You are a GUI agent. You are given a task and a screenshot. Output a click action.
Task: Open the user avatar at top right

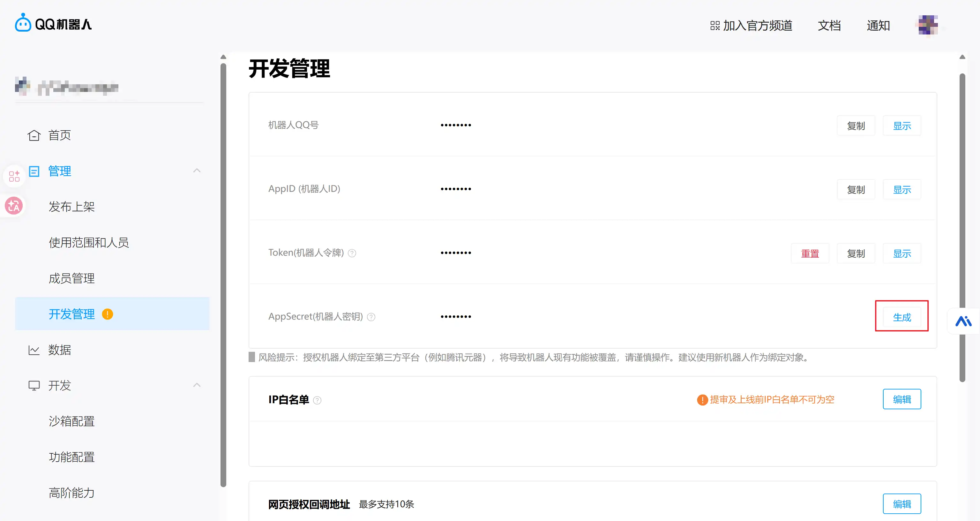point(927,25)
